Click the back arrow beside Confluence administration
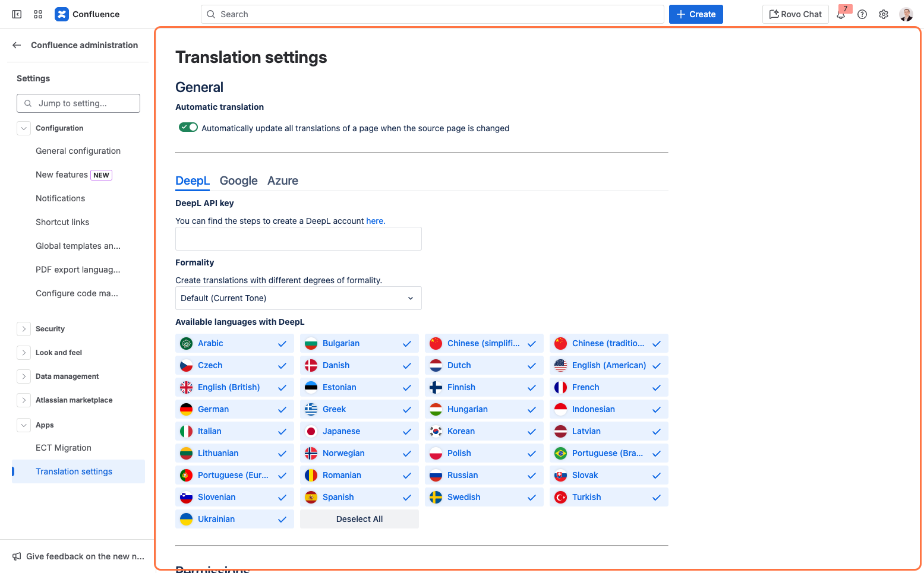This screenshot has height=573, width=924. [x=17, y=45]
